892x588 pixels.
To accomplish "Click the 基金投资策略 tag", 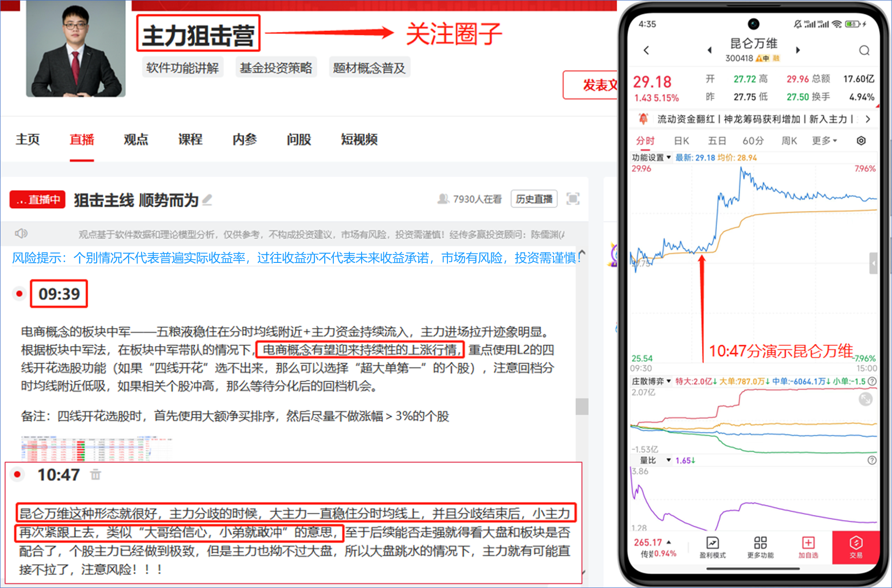I will (276, 68).
